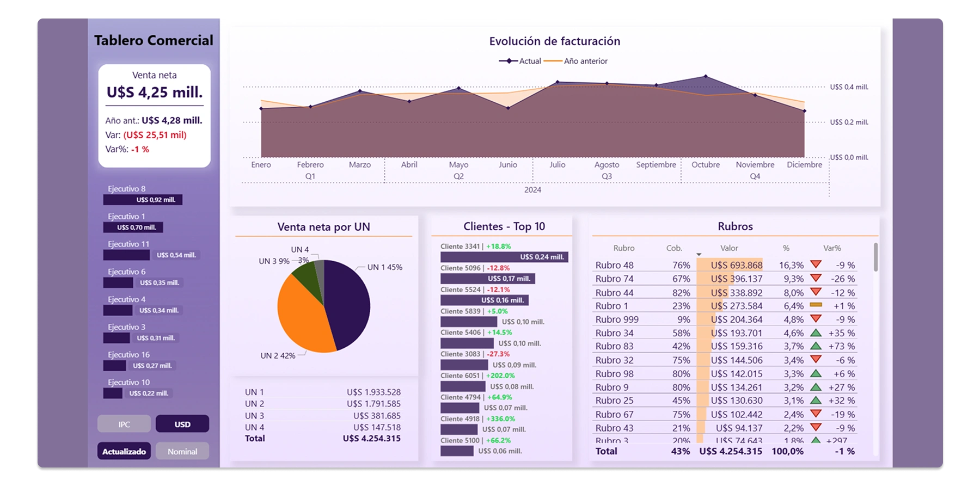This screenshot has width=980, height=486.
Task: Click the red down triangle for Rubro 74
Action: tap(815, 278)
